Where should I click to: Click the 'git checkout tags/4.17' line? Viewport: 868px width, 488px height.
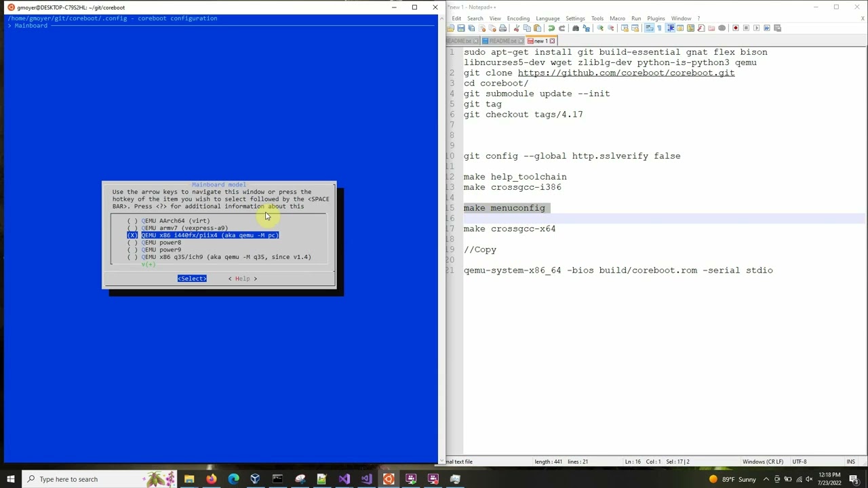click(523, 115)
